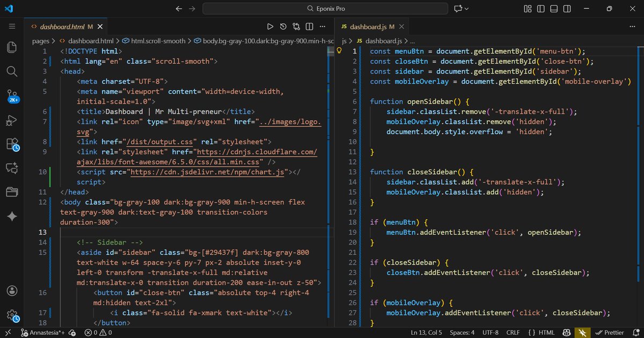Image resolution: width=644 pixels, height=338 pixels.
Task: Go back using the title bar arrow
Action: pos(179,9)
